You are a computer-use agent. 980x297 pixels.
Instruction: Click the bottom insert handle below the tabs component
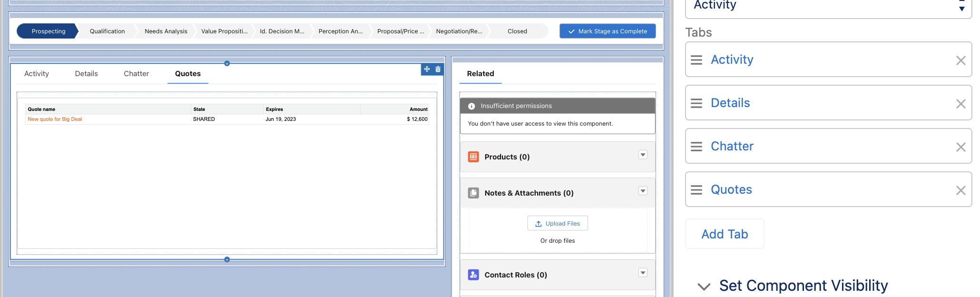point(227,259)
